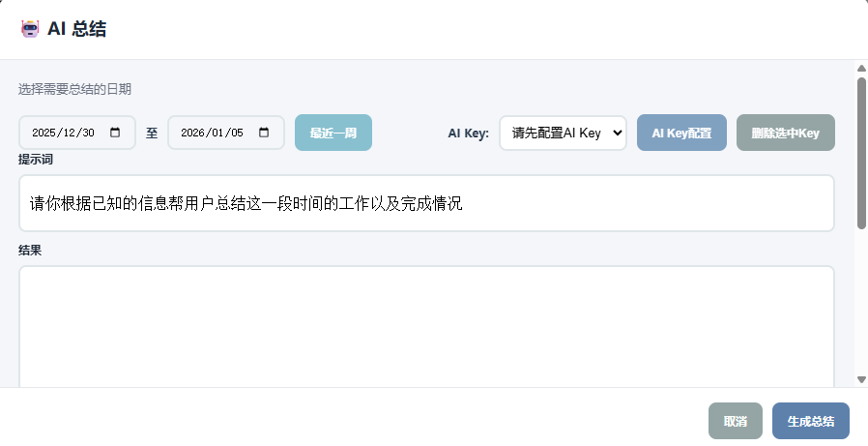Click the robot icon beside AI 总结

[x=30, y=29]
